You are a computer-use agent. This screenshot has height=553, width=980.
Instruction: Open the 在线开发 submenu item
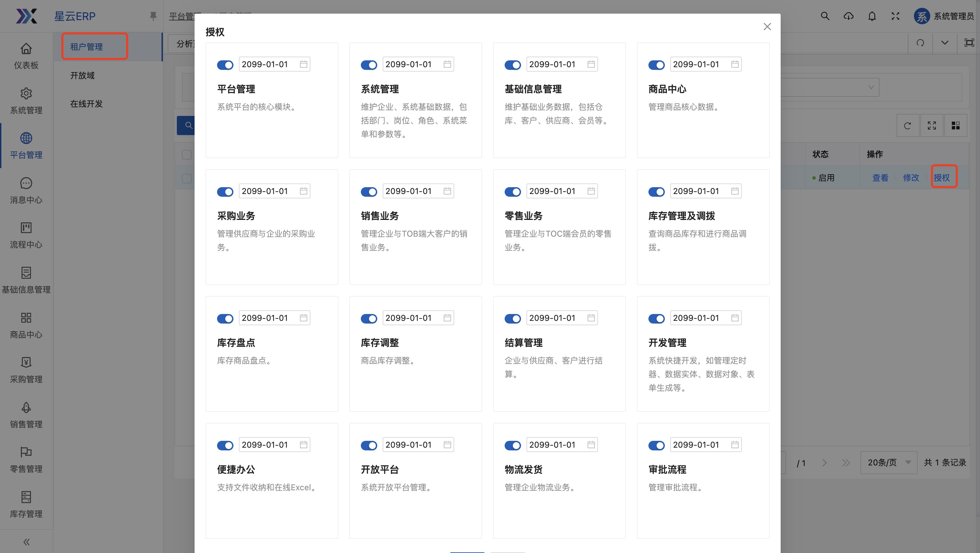pyautogui.click(x=86, y=104)
